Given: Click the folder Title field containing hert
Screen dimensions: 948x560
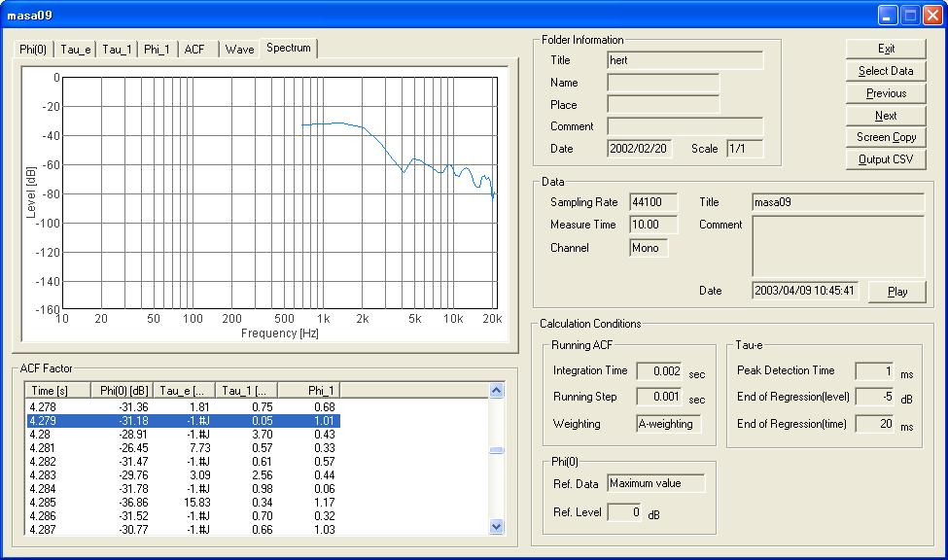Looking at the screenshot, I should [x=685, y=60].
